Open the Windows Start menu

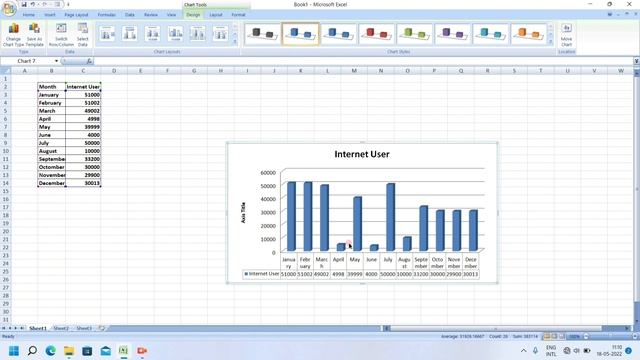[14, 351]
